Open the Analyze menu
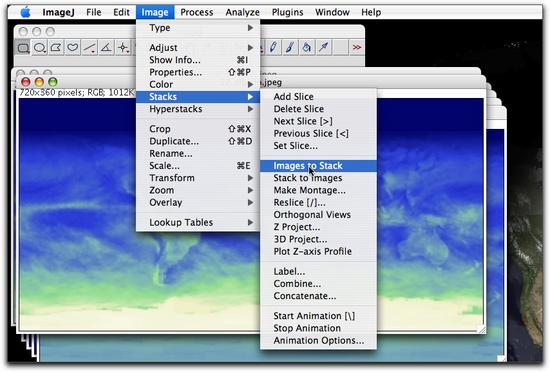This screenshot has width=550, height=372. point(242,12)
